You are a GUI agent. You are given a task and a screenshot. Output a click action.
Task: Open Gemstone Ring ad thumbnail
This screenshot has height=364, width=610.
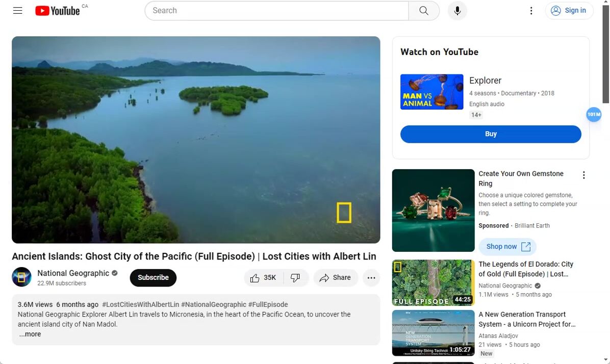433,211
